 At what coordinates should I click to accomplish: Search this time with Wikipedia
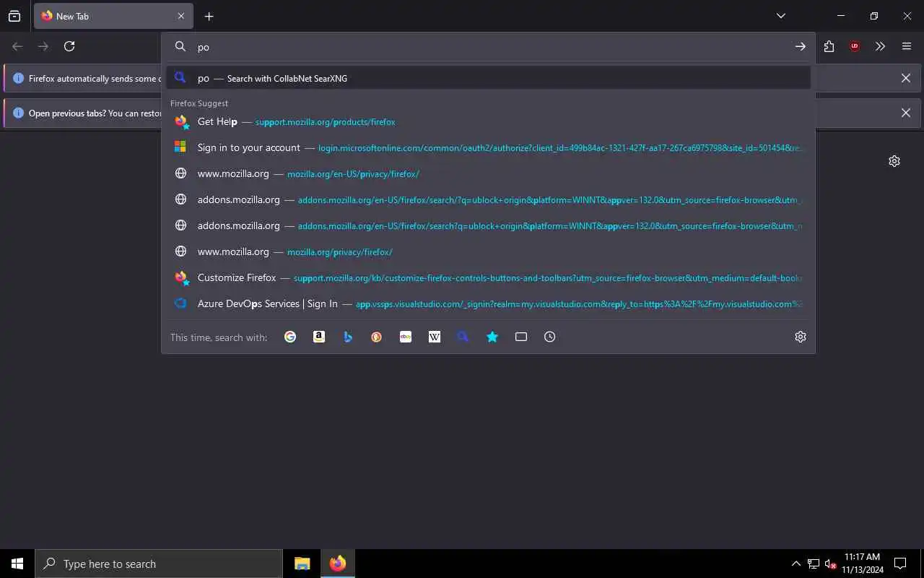(x=435, y=337)
